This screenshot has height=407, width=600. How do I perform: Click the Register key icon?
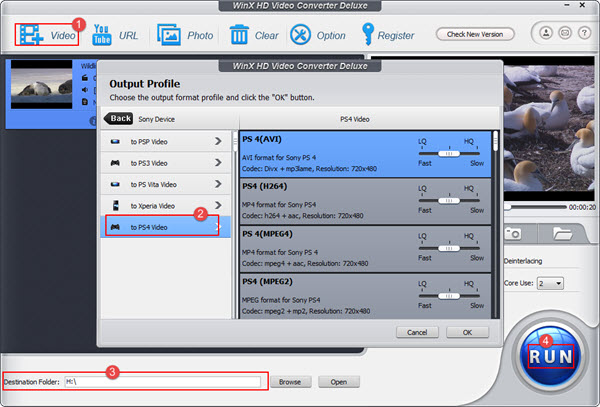tap(367, 34)
